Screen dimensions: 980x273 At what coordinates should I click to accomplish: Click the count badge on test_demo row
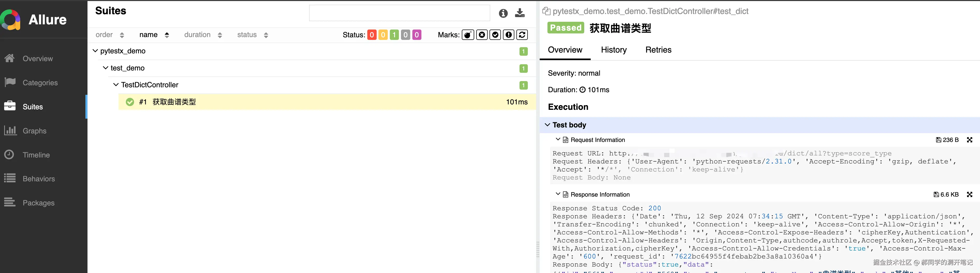click(523, 69)
